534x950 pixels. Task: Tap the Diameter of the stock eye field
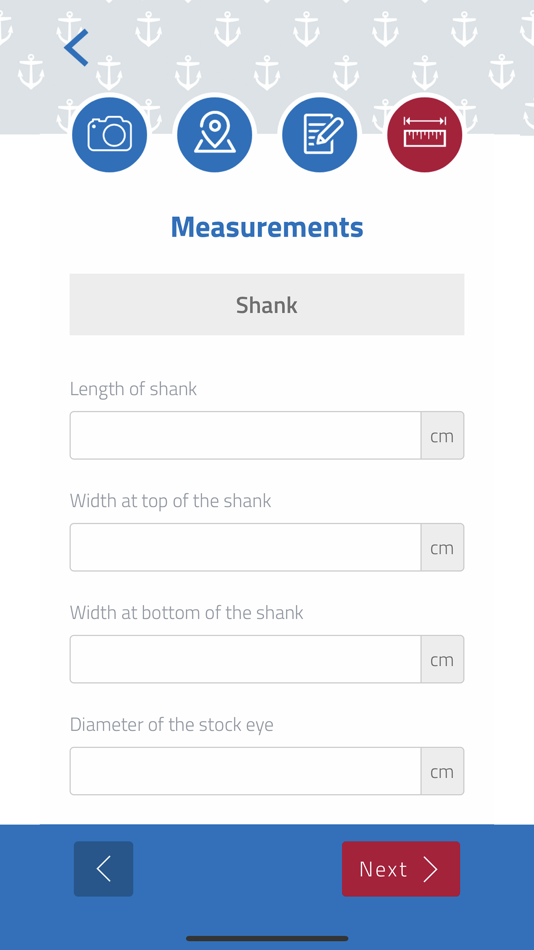245,771
